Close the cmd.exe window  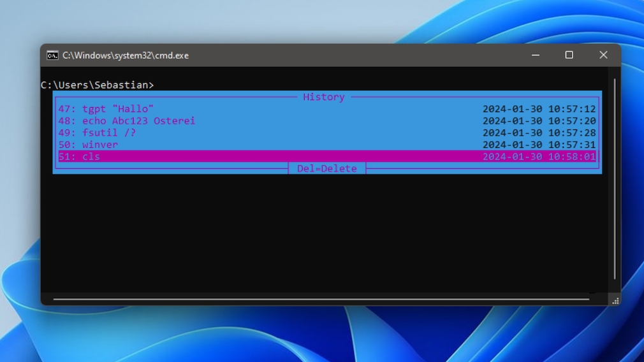pyautogui.click(x=603, y=55)
